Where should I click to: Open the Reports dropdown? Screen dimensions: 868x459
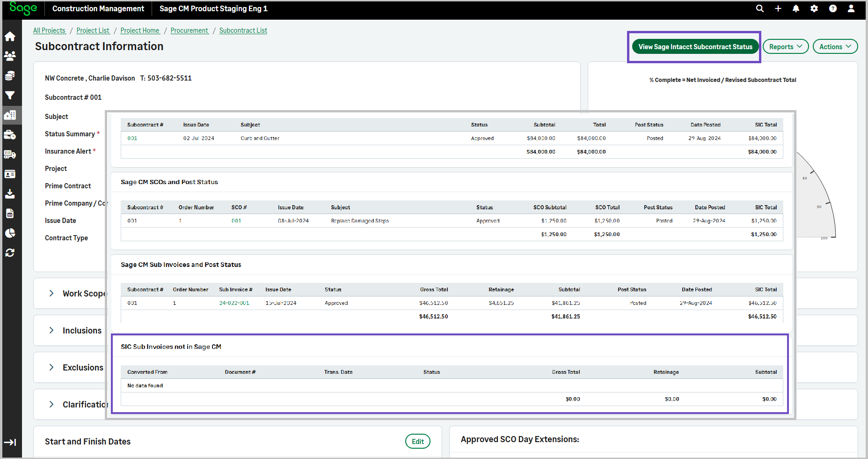pos(786,47)
